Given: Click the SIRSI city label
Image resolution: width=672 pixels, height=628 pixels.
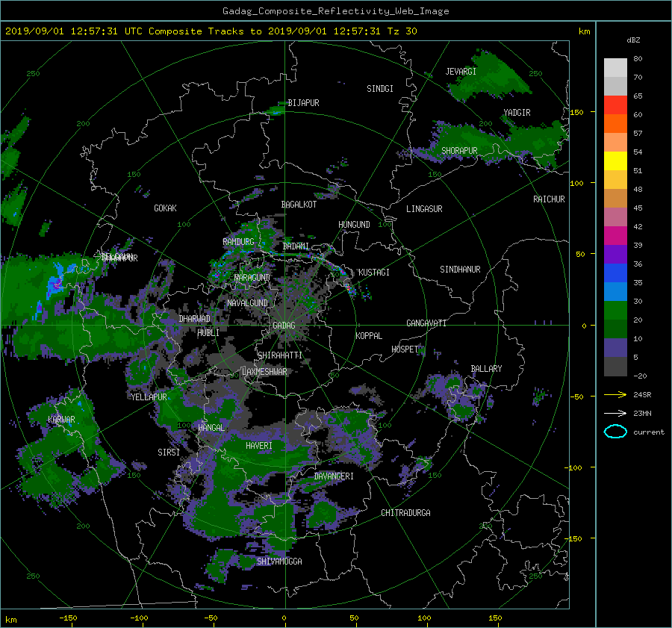Looking at the screenshot, I should [169, 453].
